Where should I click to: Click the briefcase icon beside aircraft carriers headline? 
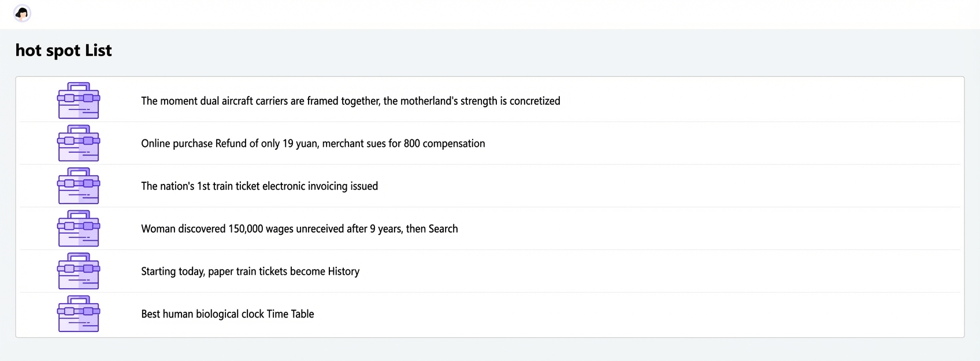click(79, 101)
